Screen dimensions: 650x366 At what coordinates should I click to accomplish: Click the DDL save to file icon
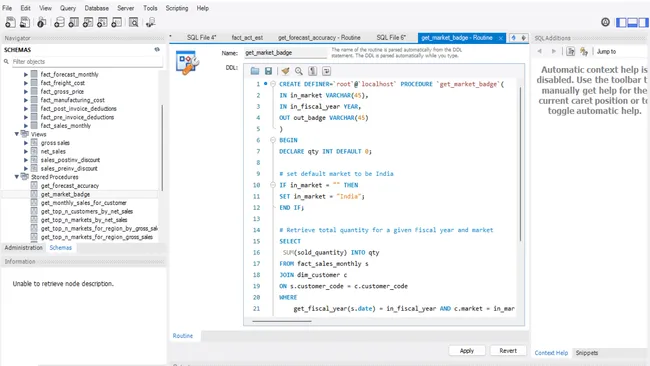point(269,71)
